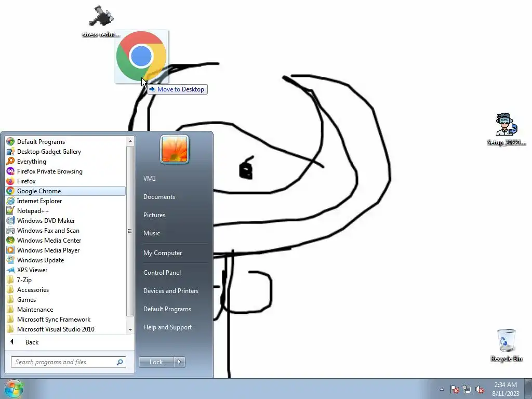532x399 pixels.
Task: Click the Windows Media Player text label
Action: click(x=48, y=250)
